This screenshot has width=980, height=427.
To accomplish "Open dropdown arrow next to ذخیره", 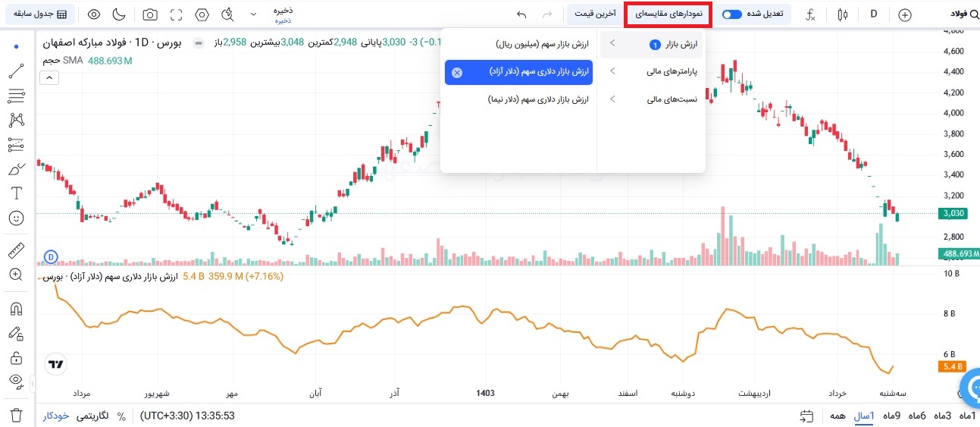I will pos(253,14).
